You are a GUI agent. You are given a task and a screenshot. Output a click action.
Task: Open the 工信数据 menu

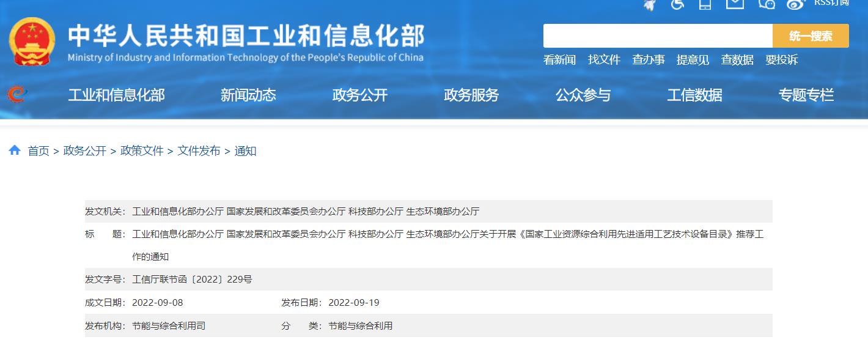click(694, 95)
